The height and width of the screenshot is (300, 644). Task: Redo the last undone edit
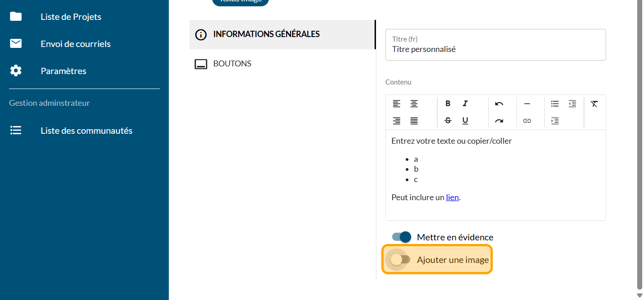[499, 121]
